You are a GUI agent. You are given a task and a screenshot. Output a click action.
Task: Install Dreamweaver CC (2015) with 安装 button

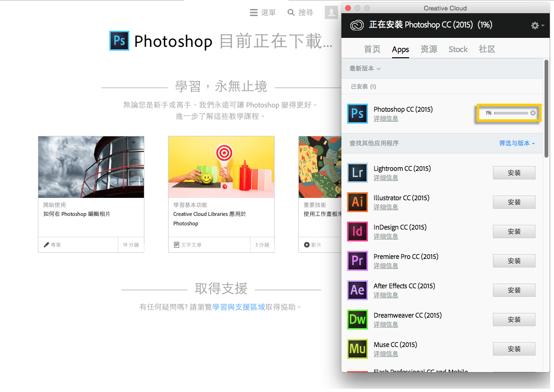(514, 319)
